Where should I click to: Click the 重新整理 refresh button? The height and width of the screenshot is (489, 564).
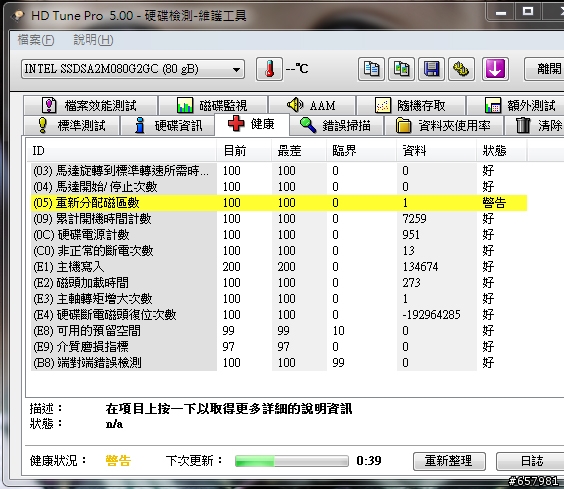point(449,461)
